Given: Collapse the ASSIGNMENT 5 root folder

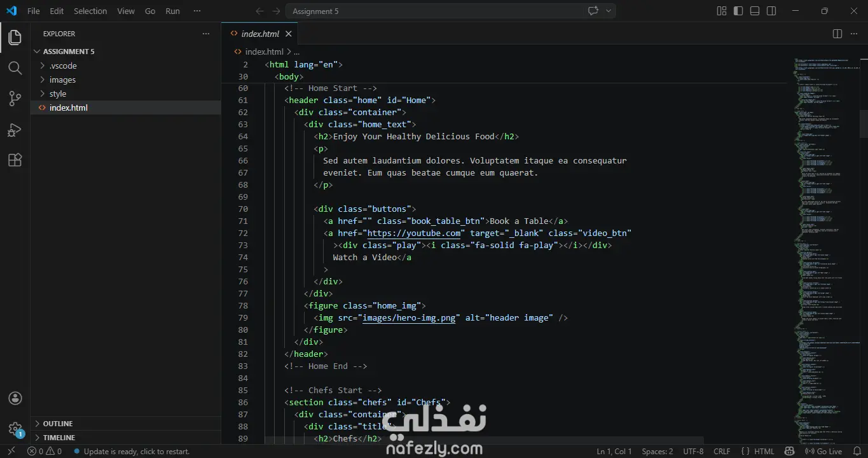Looking at the screenshot, I should click(125, 52).
